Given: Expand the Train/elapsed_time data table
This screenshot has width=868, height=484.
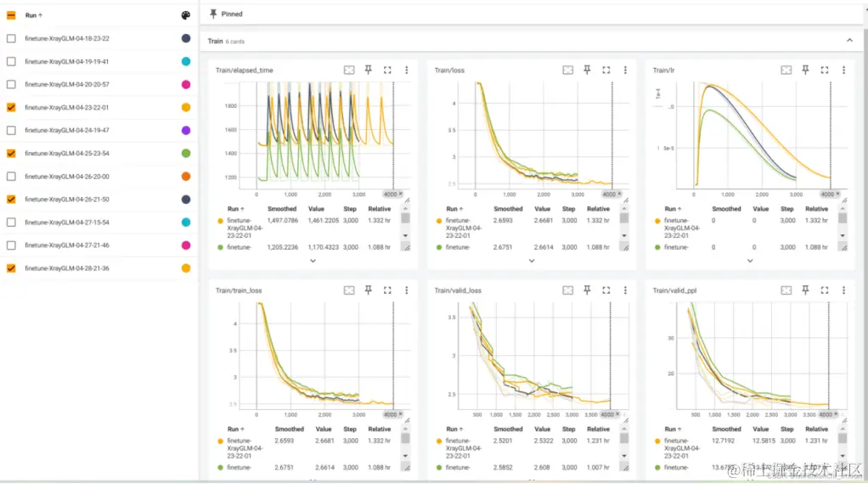Looking at the screenshot, I should point(313,261).
